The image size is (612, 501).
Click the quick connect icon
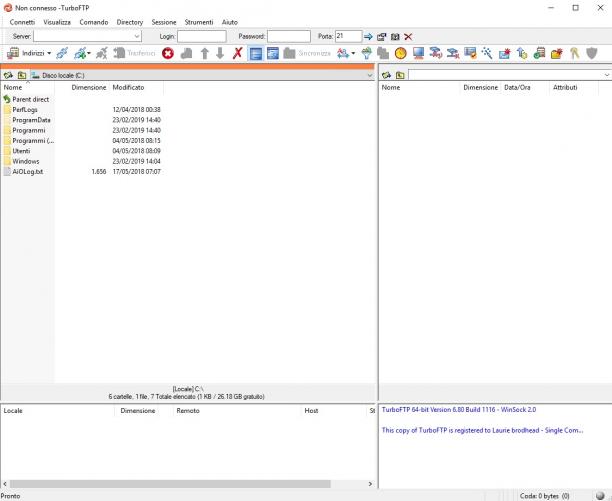pyautogui.click(x=81, y=53)
